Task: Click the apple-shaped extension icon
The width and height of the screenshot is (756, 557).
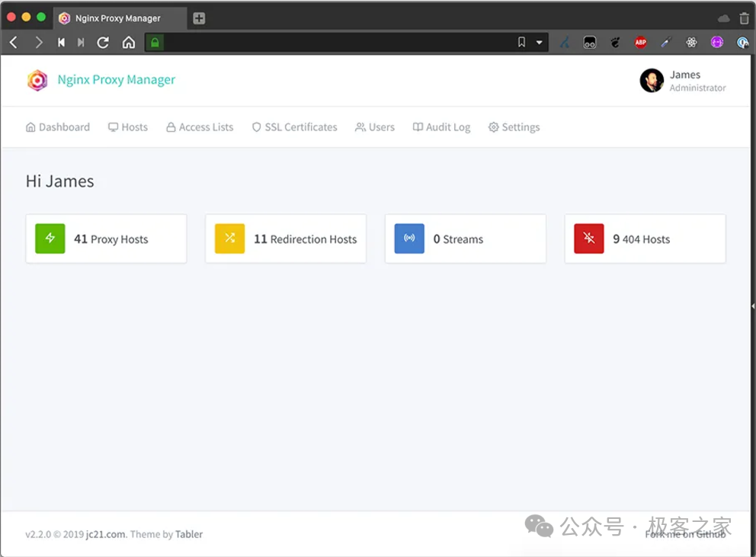Action: [615, 43]
